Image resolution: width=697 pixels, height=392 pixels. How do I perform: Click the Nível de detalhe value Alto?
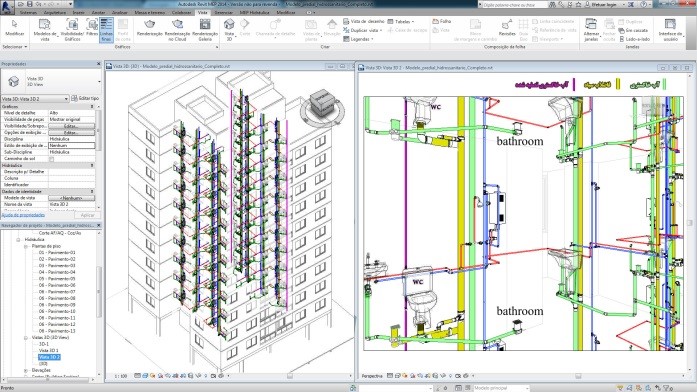71,113
